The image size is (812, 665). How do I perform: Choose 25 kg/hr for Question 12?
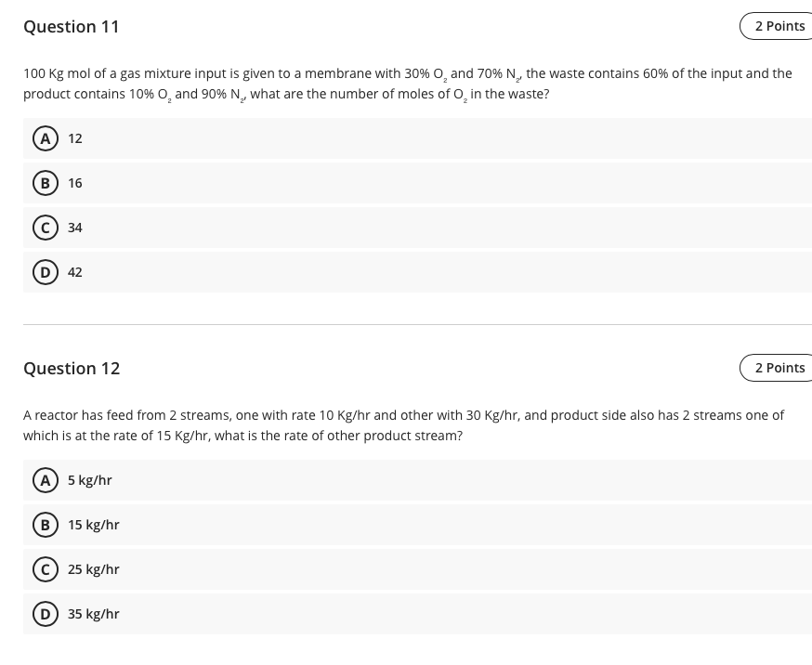click(x=93, y=568)
